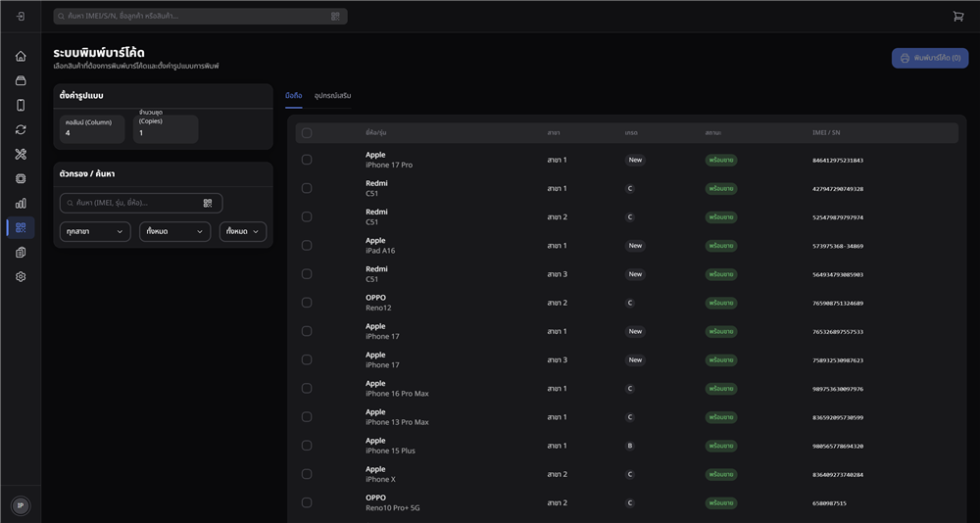980x523 pixels.
Task: Toggle the select-all checkbox in table header
Action: (x=306, y=132)
